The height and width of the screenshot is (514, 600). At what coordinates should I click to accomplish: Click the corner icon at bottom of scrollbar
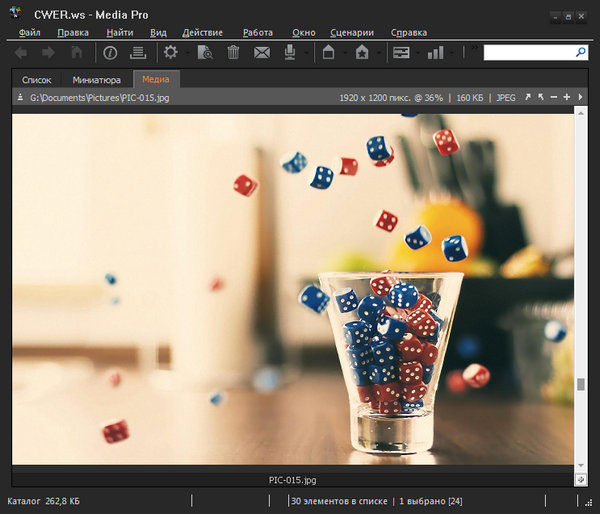[x=581, y=479]
